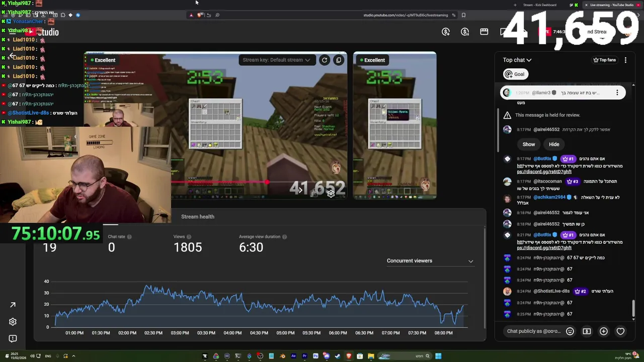Click @ShotistLive-d8s username in chat

coord(551,291)
